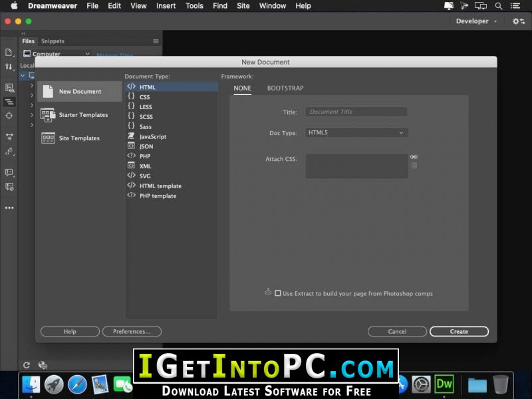Click the attach CSS link icon
532x399 pixels.
click(x=414, y=157)
